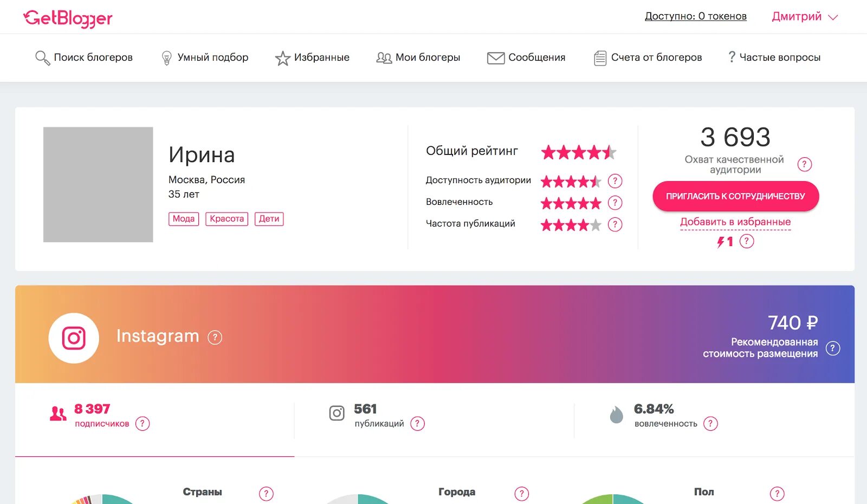Image resolution: width=867 pixels, height=504 pixels.
Task: Open Поиск блогеров menu item
Action: 84,57
